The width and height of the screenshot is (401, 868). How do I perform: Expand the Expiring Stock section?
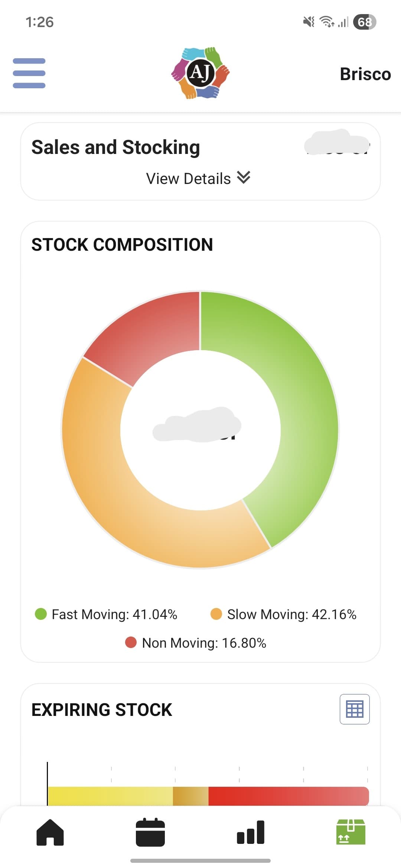tap(101, 710)
